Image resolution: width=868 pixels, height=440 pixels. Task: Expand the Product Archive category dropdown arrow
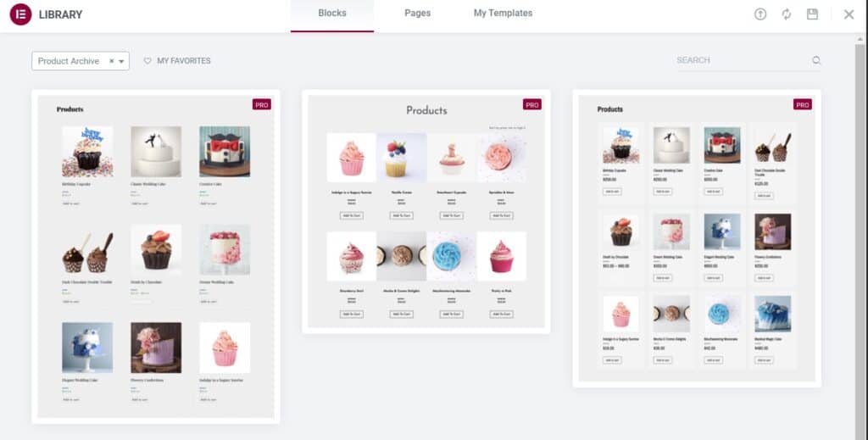tap(121, 61)
